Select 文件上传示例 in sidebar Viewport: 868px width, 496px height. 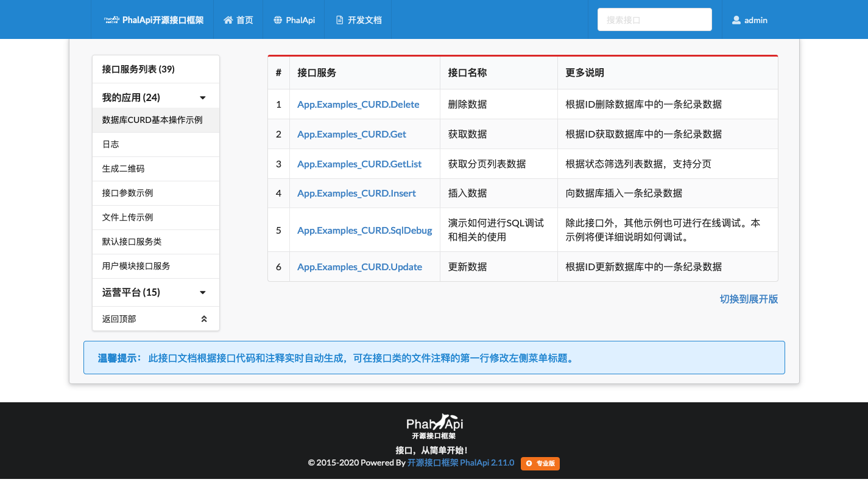(x=156, y=217)
